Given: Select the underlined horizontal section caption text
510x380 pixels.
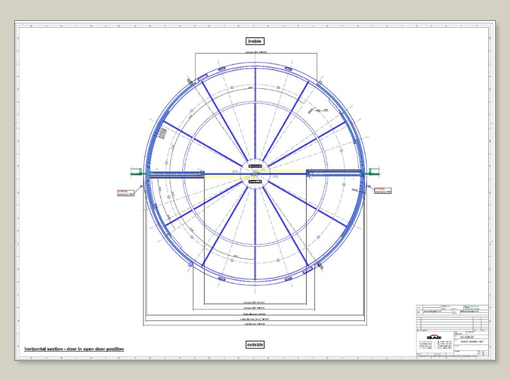Looking at the screenshot, I should click(74, 349).
